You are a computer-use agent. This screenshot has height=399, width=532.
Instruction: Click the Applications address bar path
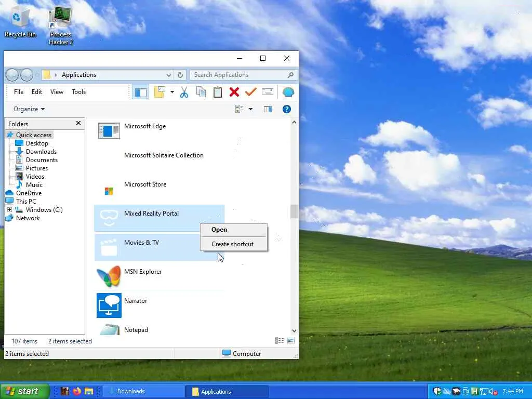[79, 75]
